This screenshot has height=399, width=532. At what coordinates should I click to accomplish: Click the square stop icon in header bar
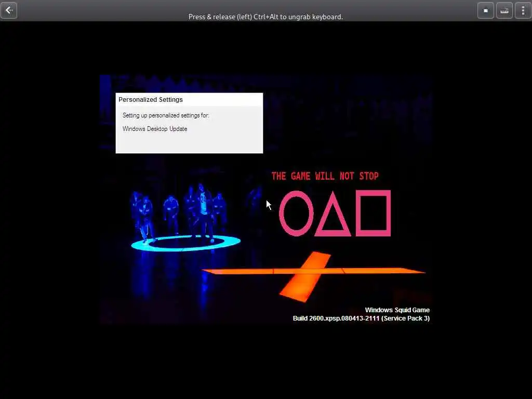click(486, 10)
